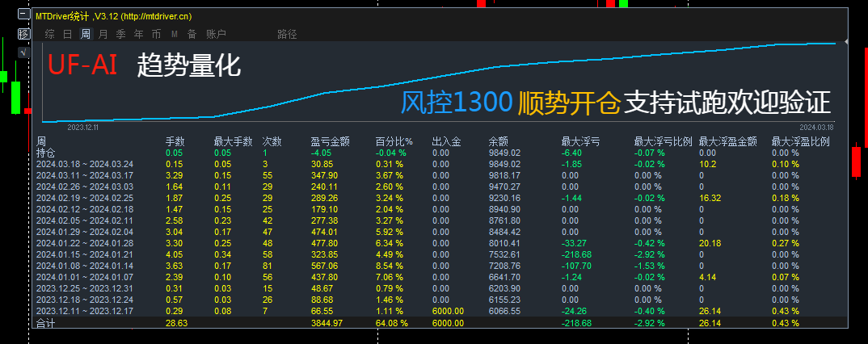The width and height of the screenshot is (868, 344).
Task: Select row 2024.03.11 ~ 2024.03.17
Action: click(x=85, y=175)
